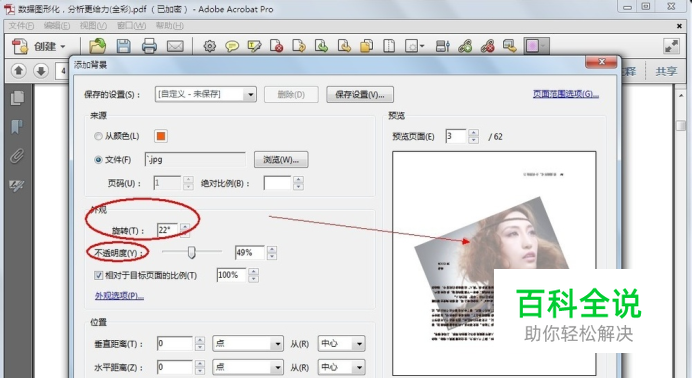Open the 页面范围选项(G)... link
This screenshot has width=692, height=378.
click(566, 94)
